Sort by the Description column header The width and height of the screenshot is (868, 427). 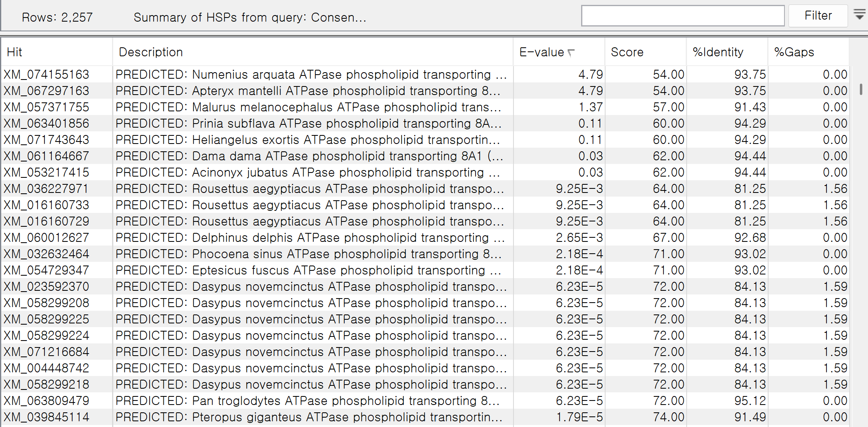151,52
